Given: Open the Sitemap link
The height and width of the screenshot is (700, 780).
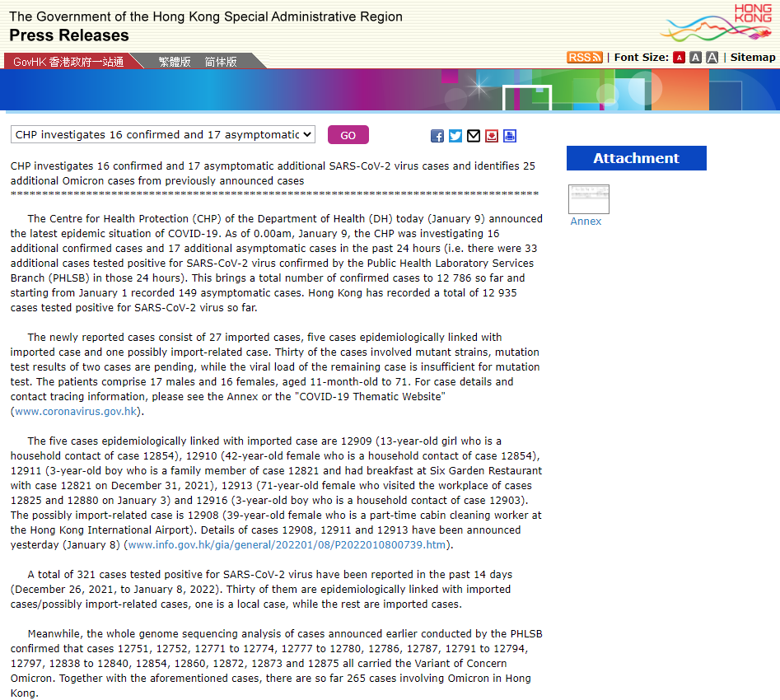Looking at the screenshot, I should 753,58.
